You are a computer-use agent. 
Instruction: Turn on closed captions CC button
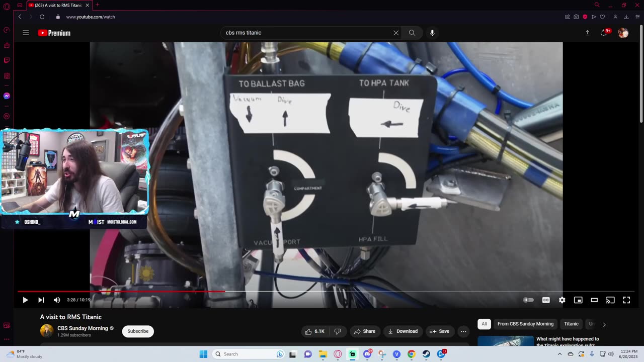546,300
